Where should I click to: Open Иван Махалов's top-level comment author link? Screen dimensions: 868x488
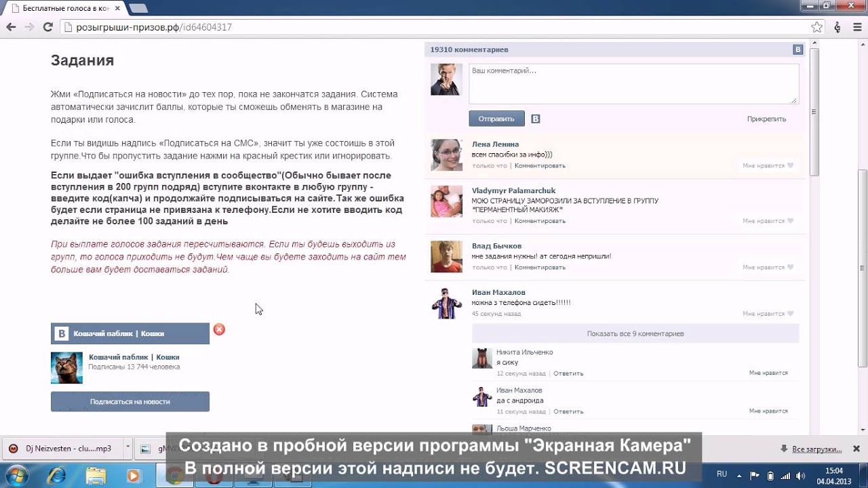(x=498, y=292)
